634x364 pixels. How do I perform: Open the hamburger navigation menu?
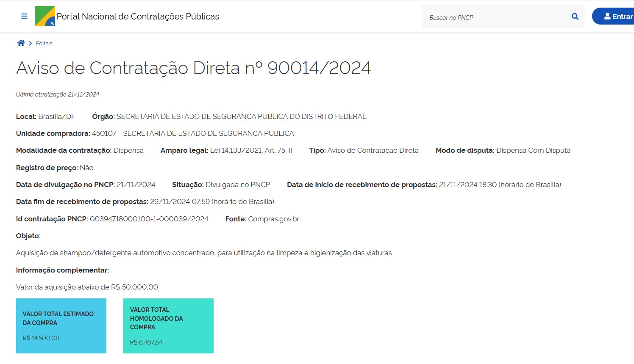point(24,17)
